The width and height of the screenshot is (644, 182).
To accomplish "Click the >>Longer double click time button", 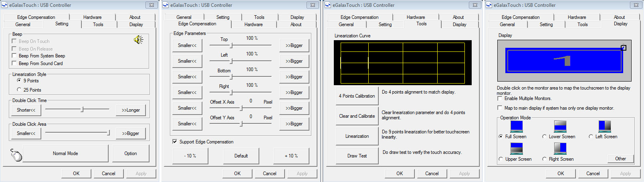I will tap(131, 110).
